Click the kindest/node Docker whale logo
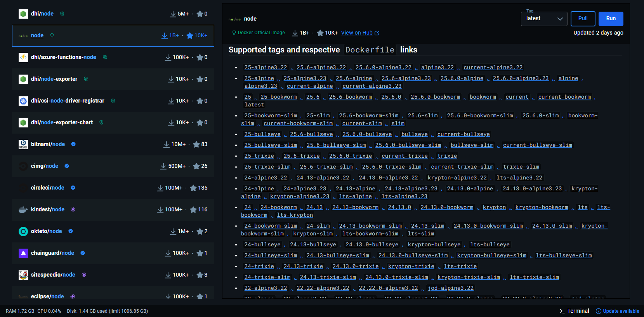Viewport: 644px width, 317px height. (23, 210)
